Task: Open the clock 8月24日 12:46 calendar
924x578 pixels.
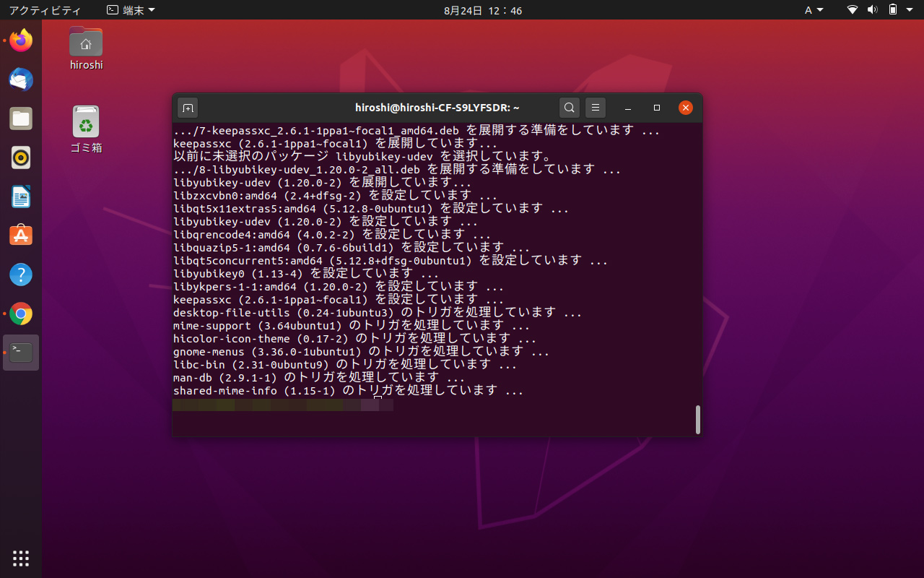Action: (x=483, y=10)
